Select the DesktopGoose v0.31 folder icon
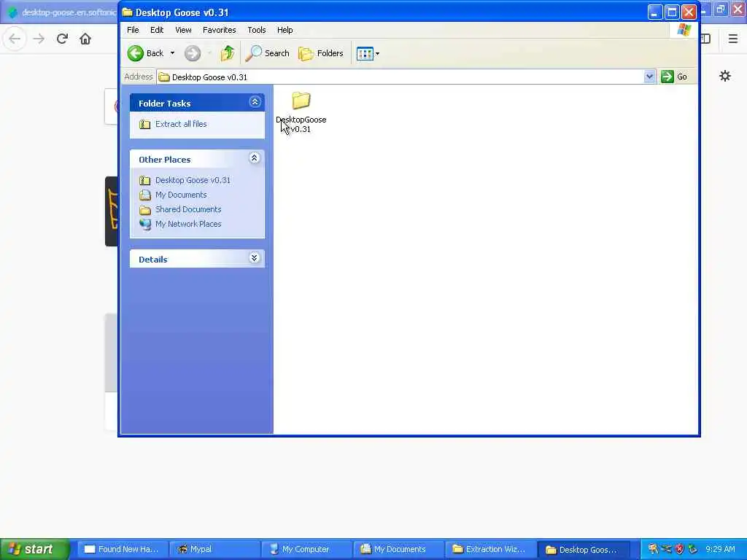Viewport: 747px width, 560px height. [301, 101]
